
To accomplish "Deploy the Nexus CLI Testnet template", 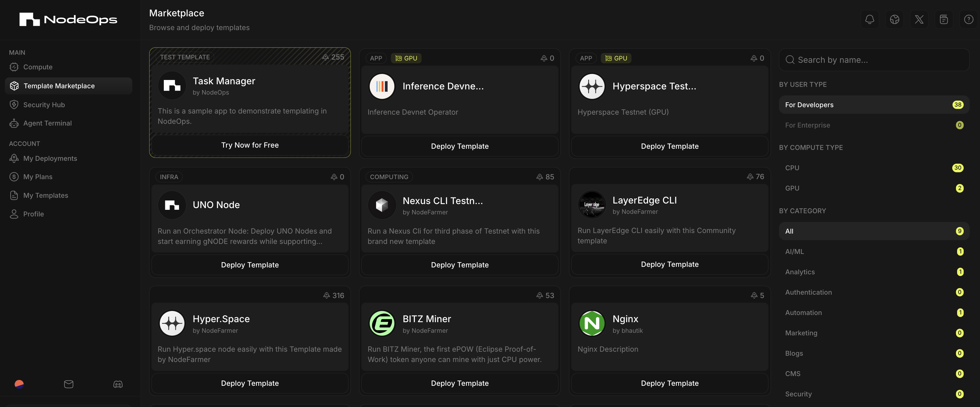I will pos(460,265).
